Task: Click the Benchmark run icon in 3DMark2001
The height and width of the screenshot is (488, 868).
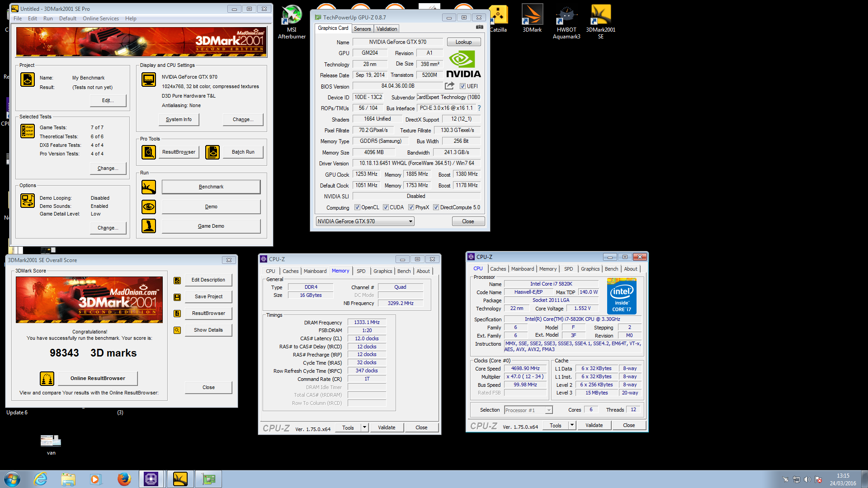Action: coord(149,187)
